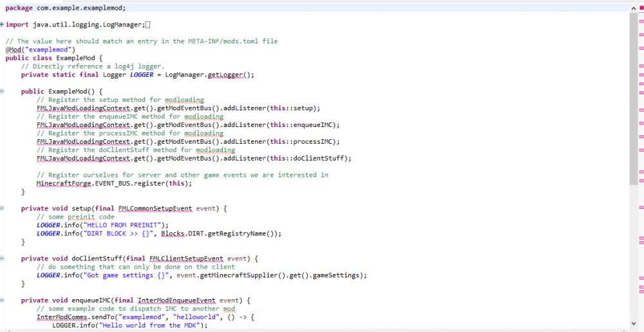
Task: Click the vertical scrollbar thumb
Action: (633, 99)
